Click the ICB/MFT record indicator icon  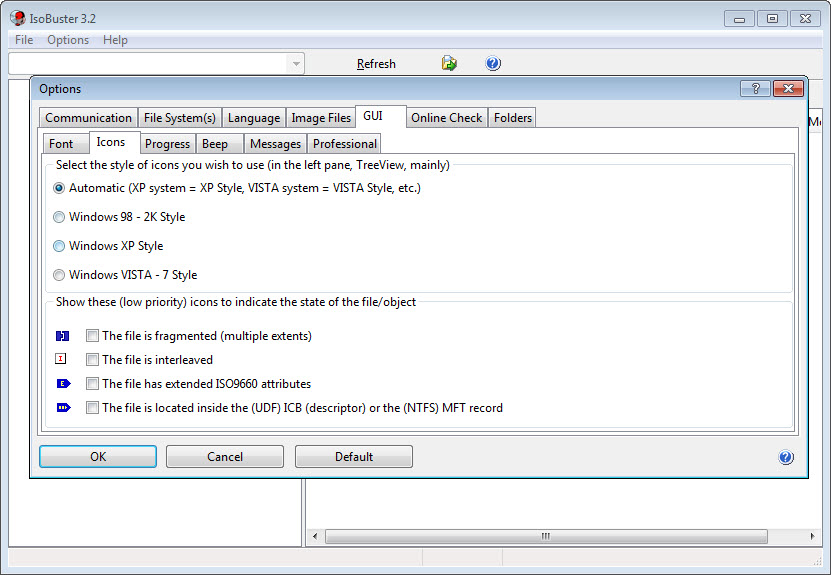click(64, 408)
